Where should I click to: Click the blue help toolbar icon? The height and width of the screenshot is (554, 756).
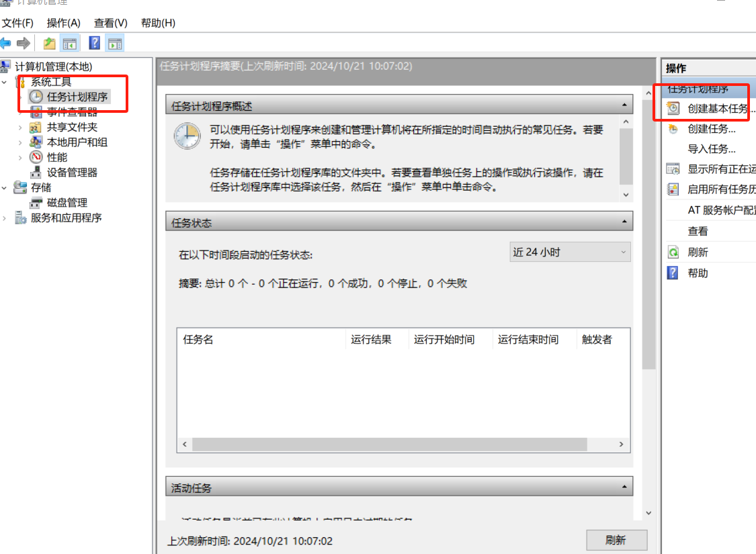pos(95,44)
